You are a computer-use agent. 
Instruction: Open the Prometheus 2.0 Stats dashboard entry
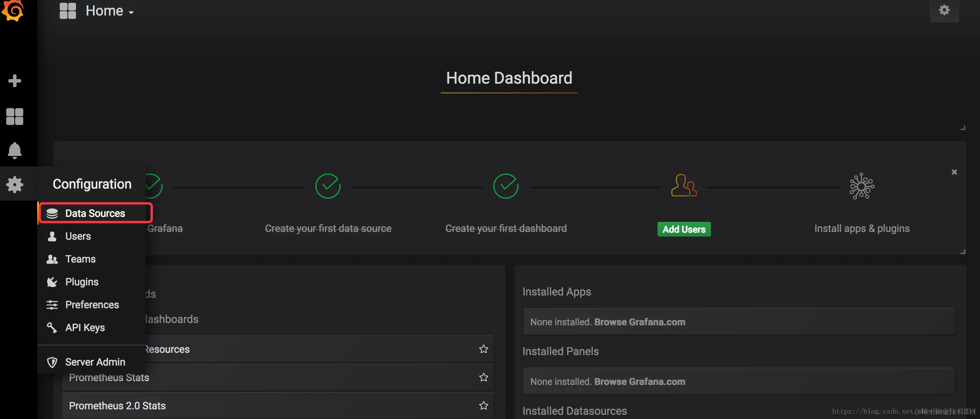pos(117,405)
